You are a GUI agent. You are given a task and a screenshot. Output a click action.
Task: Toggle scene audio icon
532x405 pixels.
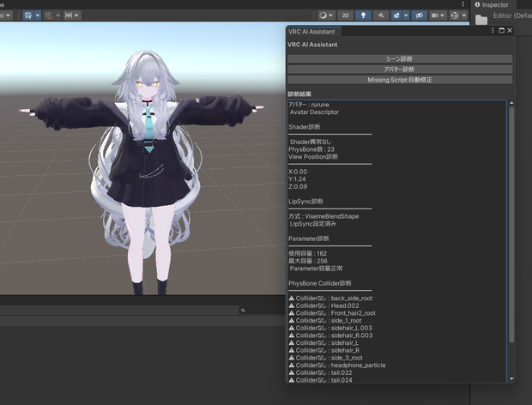click(381, 15)
